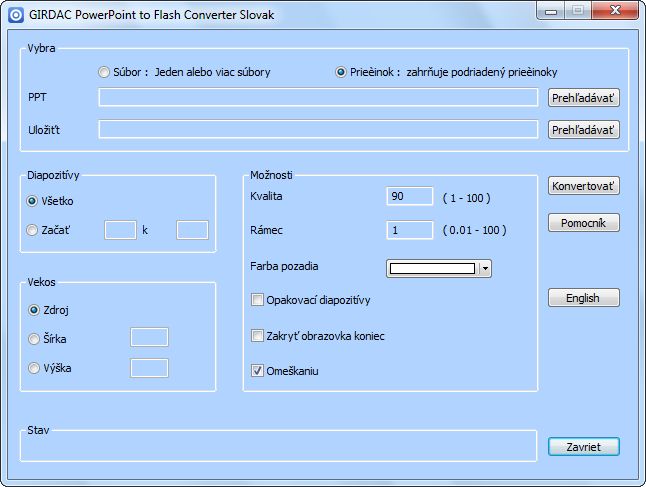This screenshot has height=487, width=646.
Task: Switch language with English button
Action: point(583,298)
